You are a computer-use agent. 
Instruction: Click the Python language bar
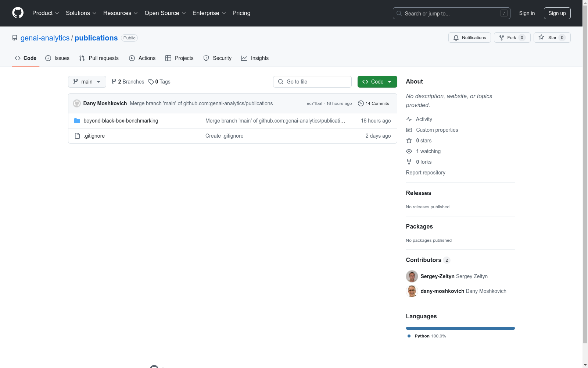(x=460, y=328)
